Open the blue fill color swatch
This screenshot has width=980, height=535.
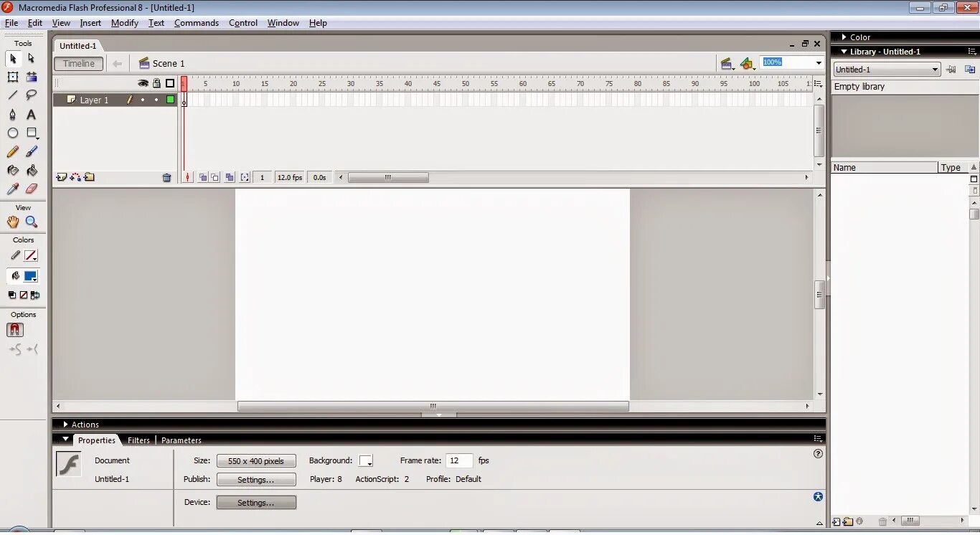coord(31,276)
